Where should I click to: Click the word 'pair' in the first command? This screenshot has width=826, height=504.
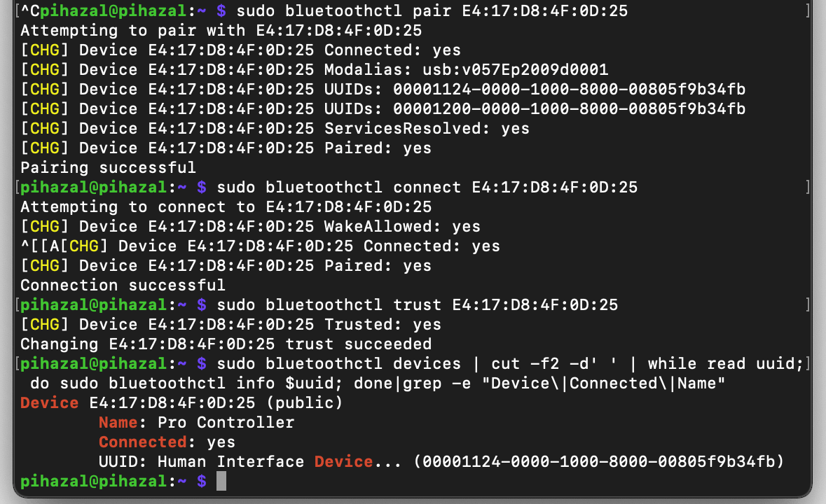412,11
